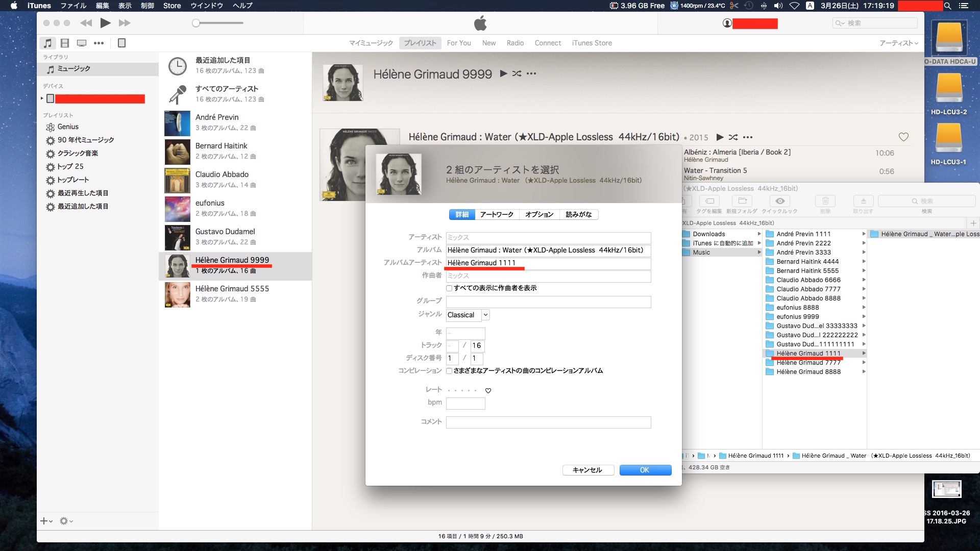Enable show composer in all views checkbox

449,288
